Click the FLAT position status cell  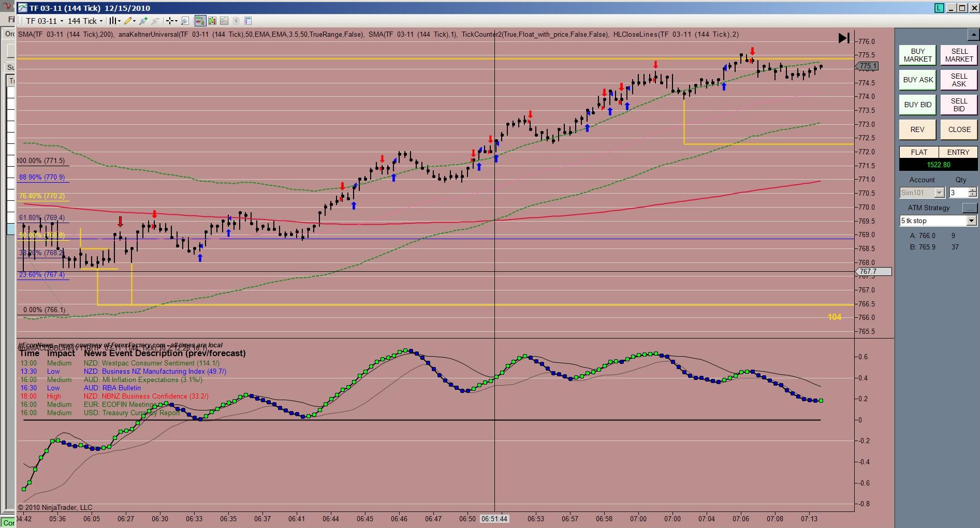919,152
